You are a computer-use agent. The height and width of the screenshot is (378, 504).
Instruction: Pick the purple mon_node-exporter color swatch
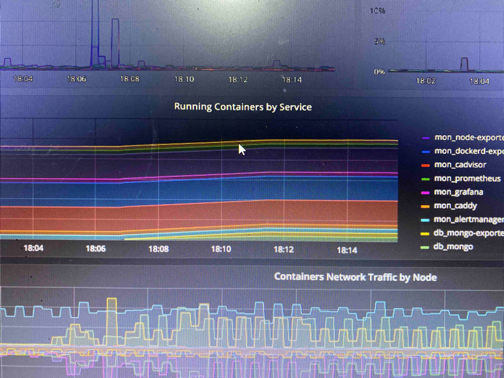pyautogui.click(x=426, y=138)
